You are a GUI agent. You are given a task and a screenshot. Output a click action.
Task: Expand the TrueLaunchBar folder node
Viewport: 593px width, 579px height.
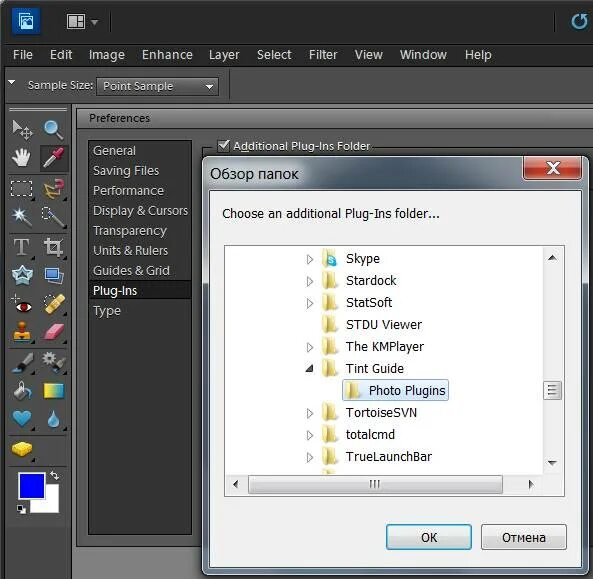[x=310, y=457]
